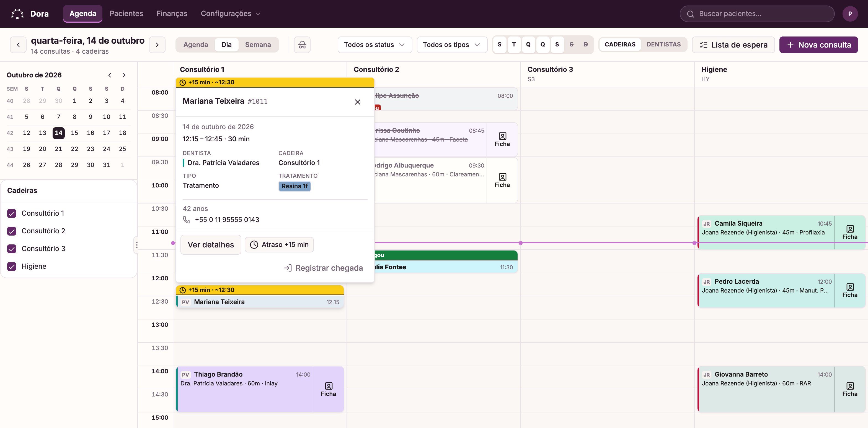Open the Finanças tab
This screenshot has width=868, height=428.
pyautogui.click(x=172, y=14)
